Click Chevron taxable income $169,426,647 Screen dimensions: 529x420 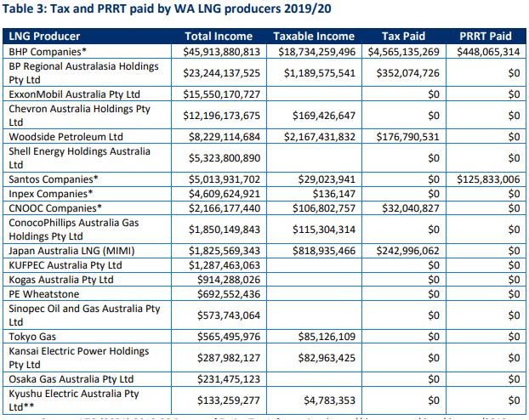[x=324, y=116]
